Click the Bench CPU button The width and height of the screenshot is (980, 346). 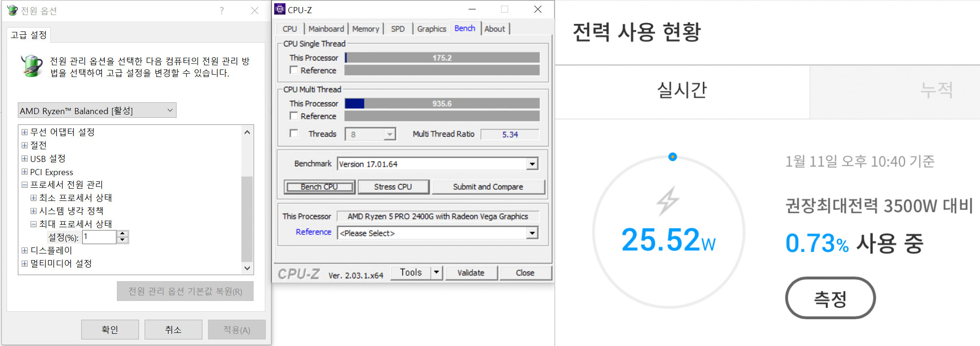tap(319, 187)
